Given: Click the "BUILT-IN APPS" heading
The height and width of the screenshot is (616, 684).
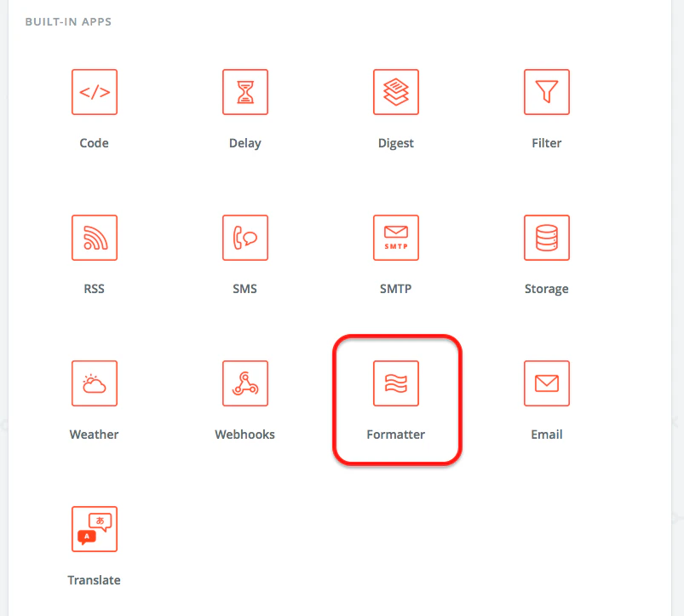Looking at the screenshot, I should click(x=68, y=22).
